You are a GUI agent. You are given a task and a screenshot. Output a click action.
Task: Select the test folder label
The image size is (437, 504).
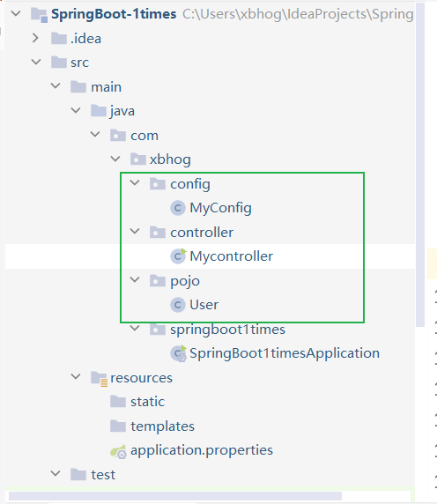[x=103, y=475]
